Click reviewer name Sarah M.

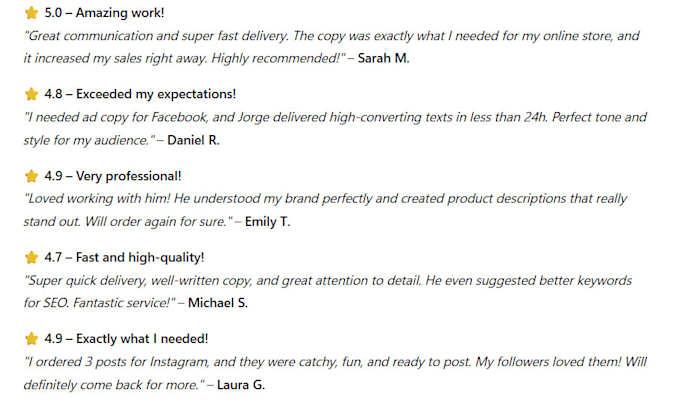click(383, 58)
